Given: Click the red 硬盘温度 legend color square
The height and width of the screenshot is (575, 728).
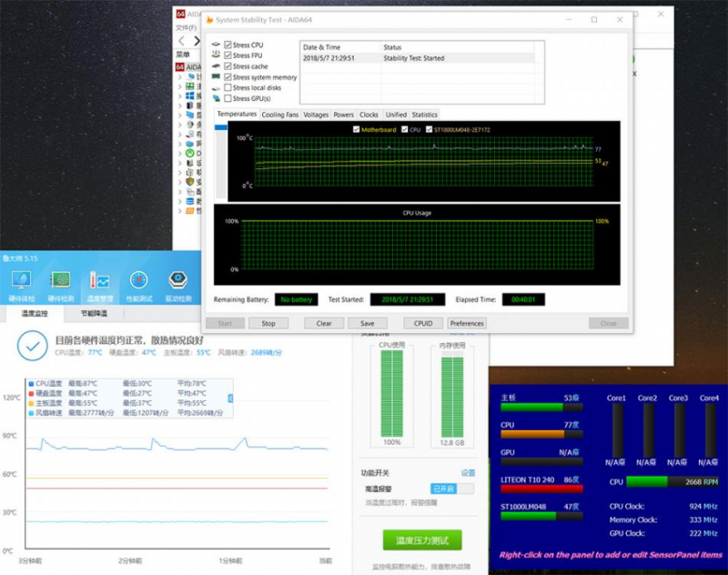Looking at the screenshot, I should (x=31, y=394).
